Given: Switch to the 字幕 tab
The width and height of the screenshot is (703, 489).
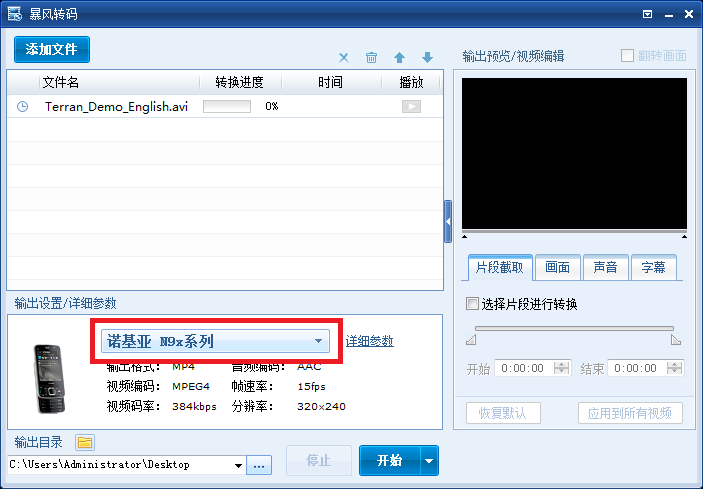Looking at the screenshot, I should pos(653,268).
